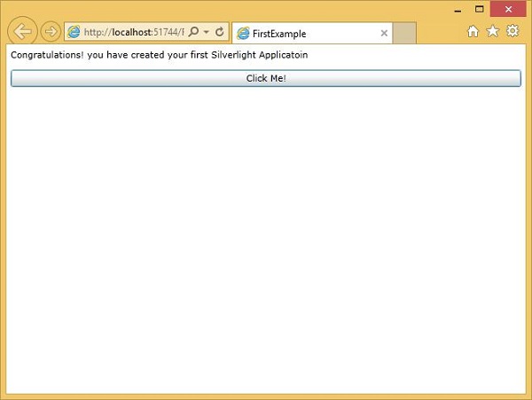This screenshot has height=400, width=532.
Task: Go back using the Back arrow button
Action: [x=23, y=32]
